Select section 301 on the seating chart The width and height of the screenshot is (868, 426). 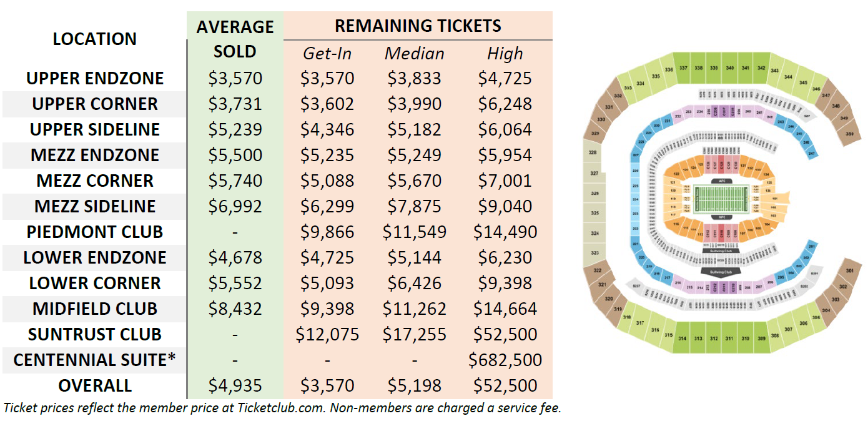click(849, 271)
